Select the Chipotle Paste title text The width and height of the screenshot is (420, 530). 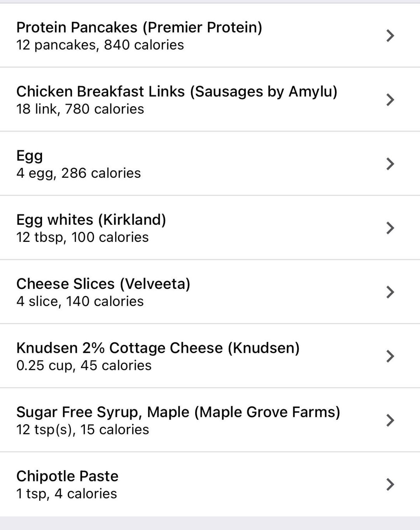[x=67, y=476]
